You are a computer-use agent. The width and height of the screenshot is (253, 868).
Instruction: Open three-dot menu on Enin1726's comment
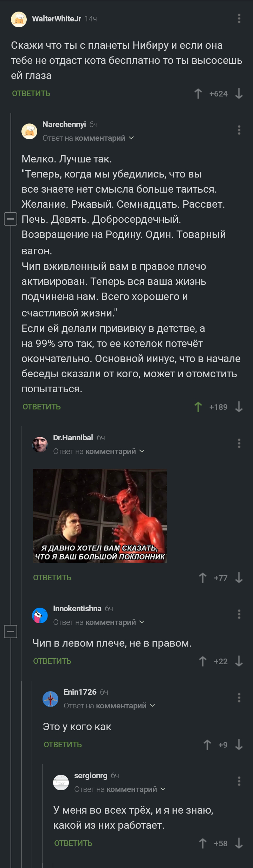239,698
